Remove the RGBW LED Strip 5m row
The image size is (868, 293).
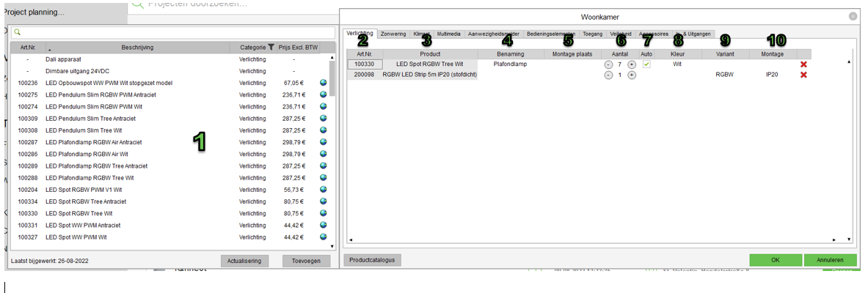coord(803,75)
